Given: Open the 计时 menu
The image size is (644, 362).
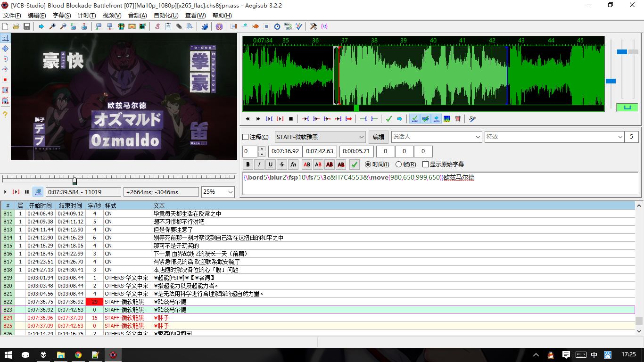Looking at the screenshot, I should coord(86,15).
